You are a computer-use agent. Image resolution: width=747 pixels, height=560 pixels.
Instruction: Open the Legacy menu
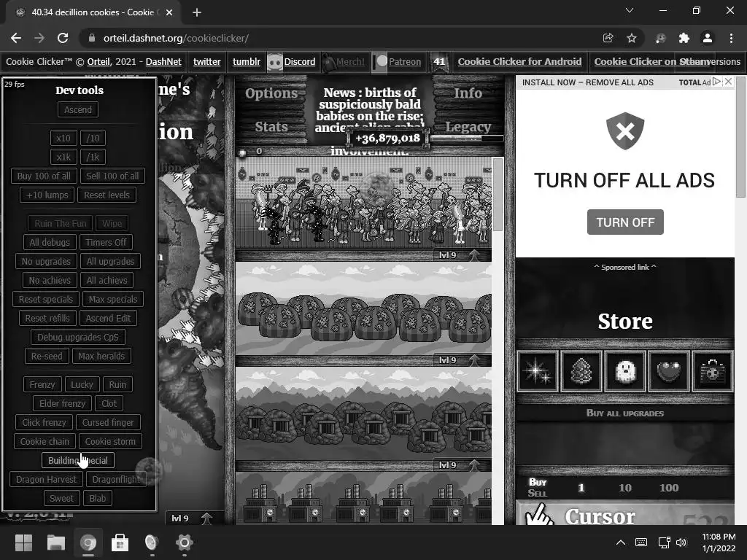coord(468,127)
